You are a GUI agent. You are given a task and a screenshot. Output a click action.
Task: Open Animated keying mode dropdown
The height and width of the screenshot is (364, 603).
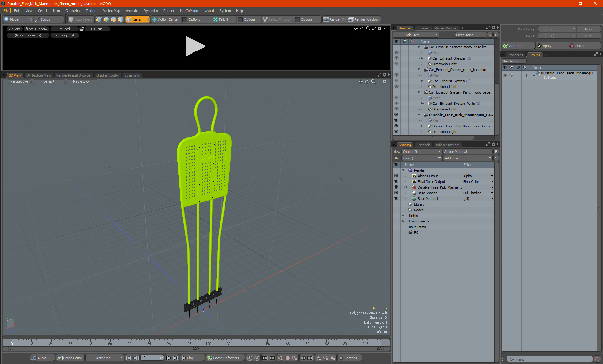tap(105, 358)
